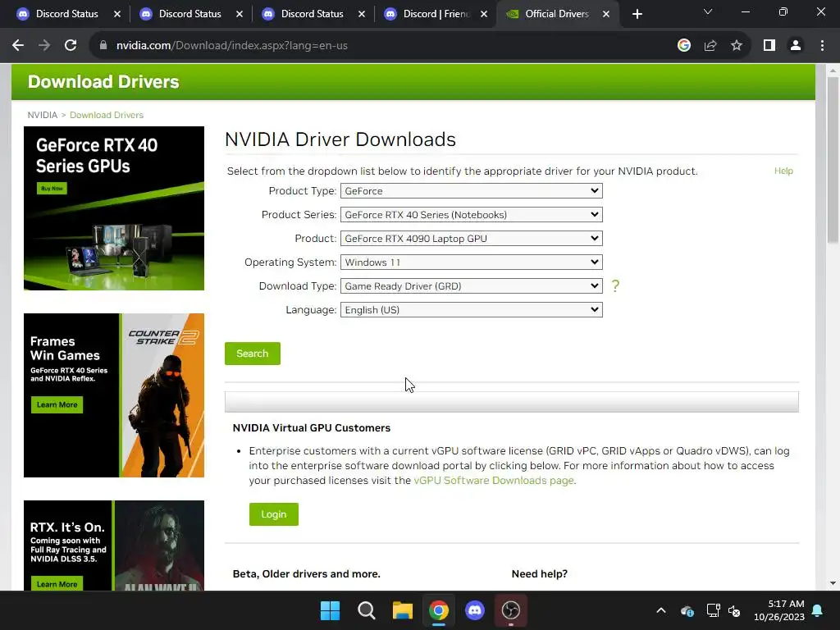
Task: Open File Explorer from taskbar
Action: [402, 610]
